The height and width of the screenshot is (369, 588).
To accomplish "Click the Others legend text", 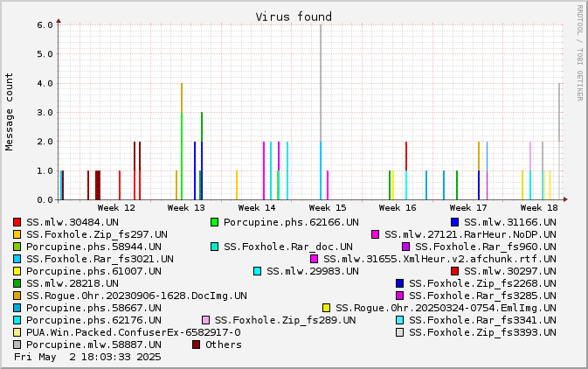I will (224, 345).
